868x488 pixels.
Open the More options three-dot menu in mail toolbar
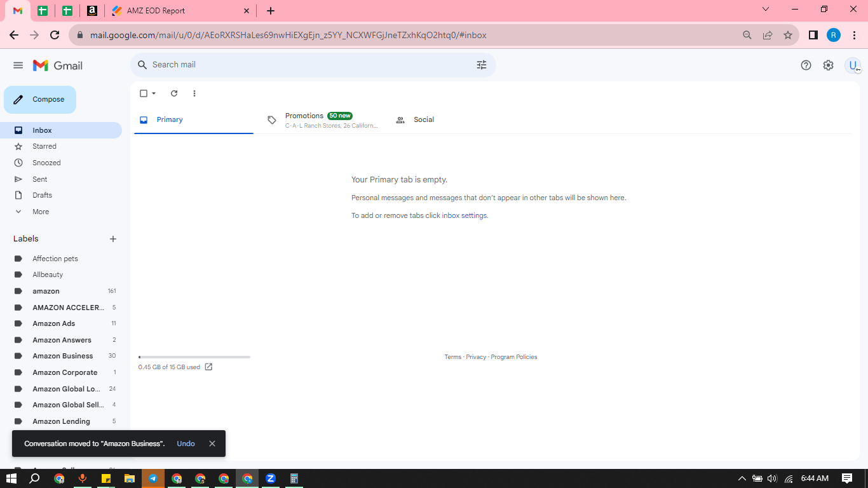pos(194,93)
